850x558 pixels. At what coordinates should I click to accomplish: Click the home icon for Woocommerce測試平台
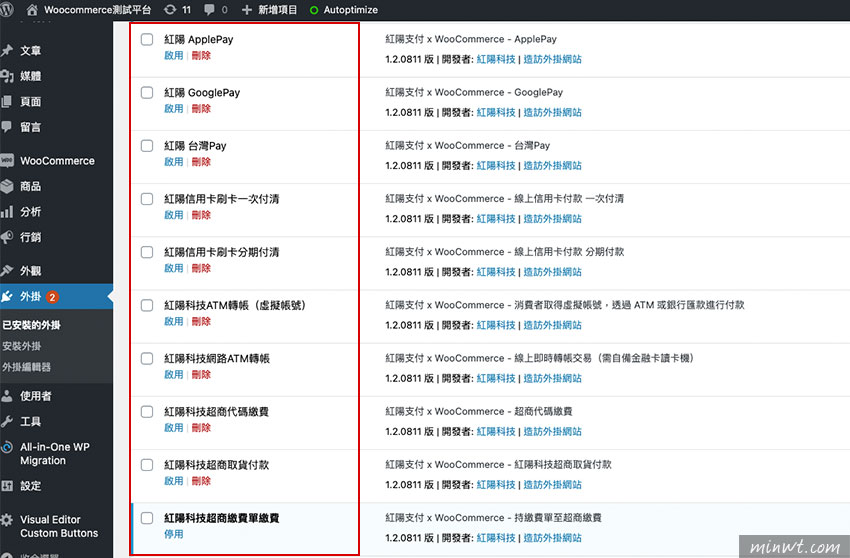32,10
